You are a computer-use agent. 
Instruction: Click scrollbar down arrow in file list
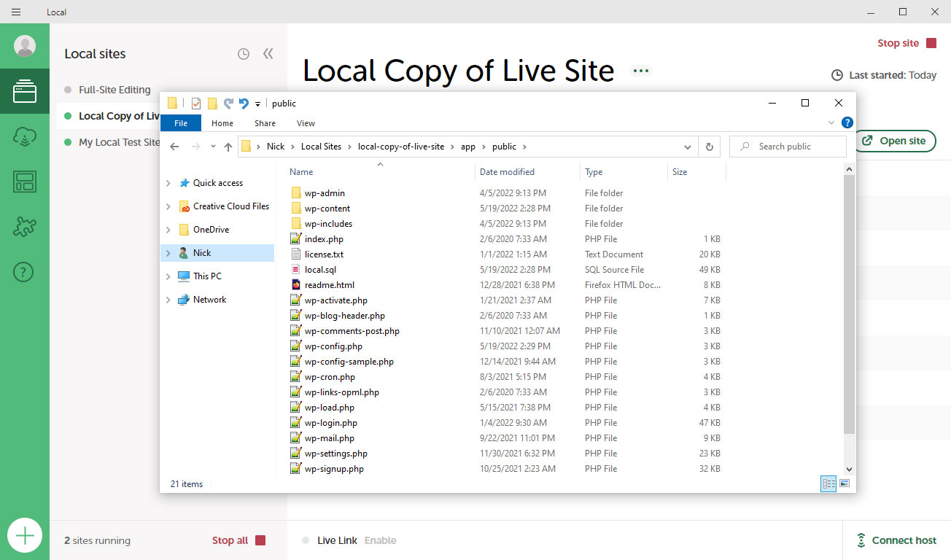pos(849,469)
